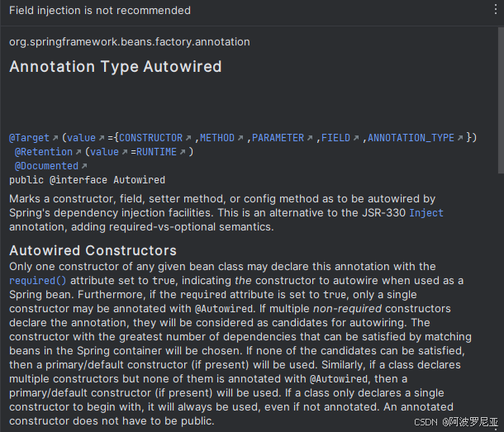Click value link in @Retention line
The image size is (504, 432).
coord(104,152)
